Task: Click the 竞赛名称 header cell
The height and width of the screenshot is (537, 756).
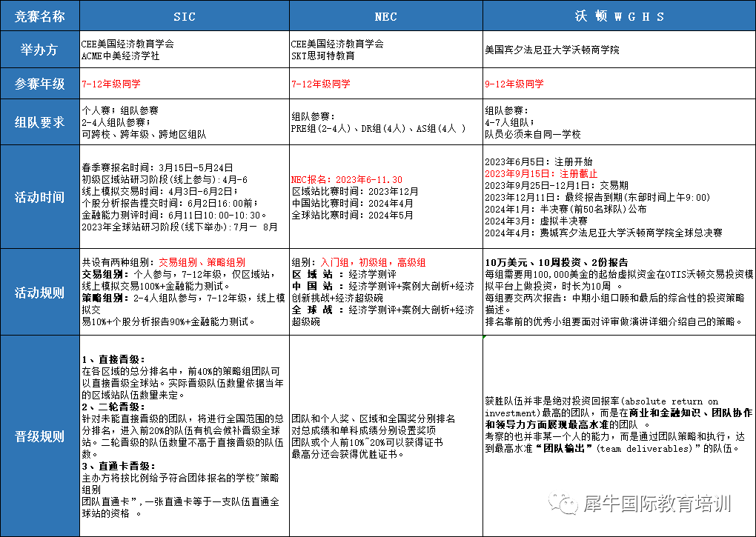Action: click(x=39, y=16)
